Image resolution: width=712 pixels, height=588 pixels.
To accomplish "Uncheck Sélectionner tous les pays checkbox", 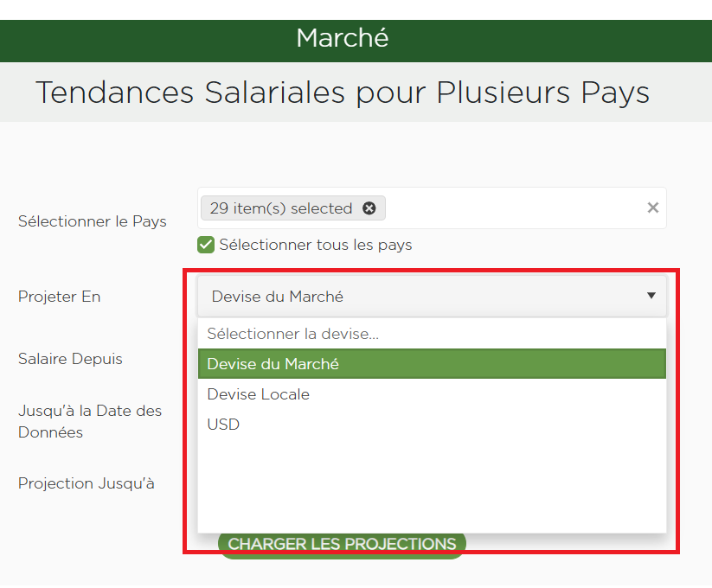I will (x=206, y=245).
